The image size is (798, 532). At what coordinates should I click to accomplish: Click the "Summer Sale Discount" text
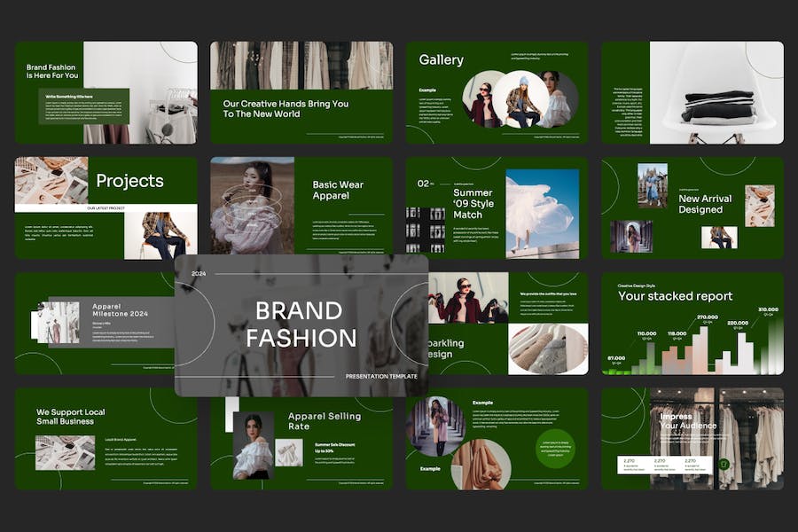point(335,444)
